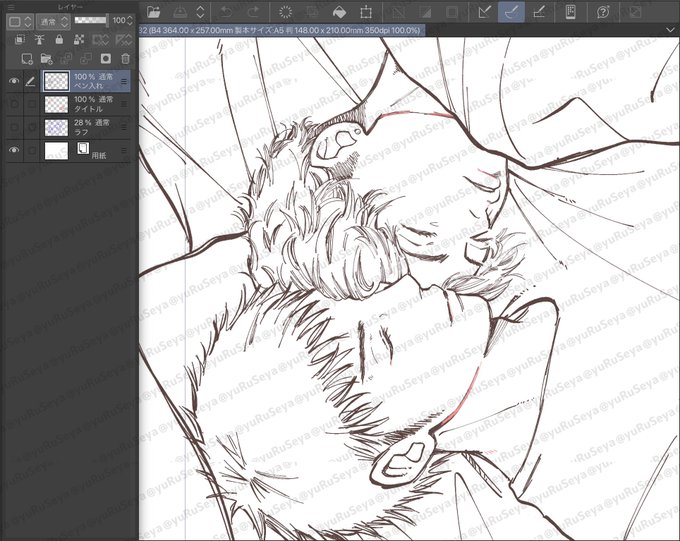Redo the undone action

coord(253,12)
